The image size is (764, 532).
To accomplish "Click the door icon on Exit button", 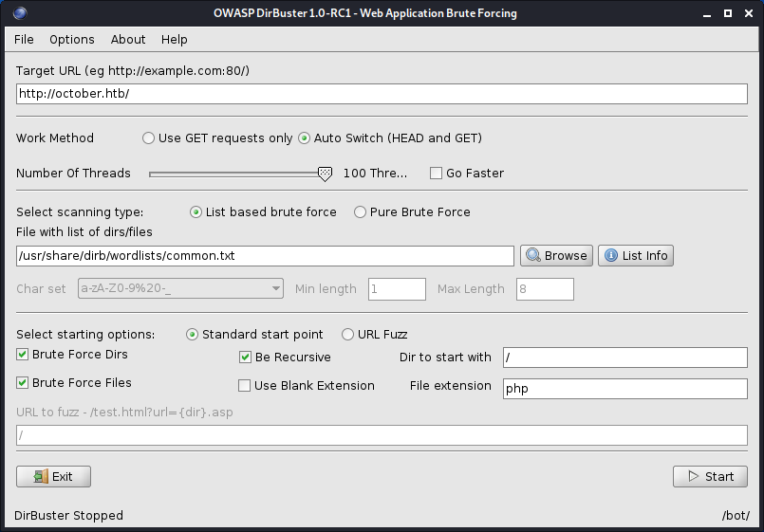I will [x=41, y=476].
